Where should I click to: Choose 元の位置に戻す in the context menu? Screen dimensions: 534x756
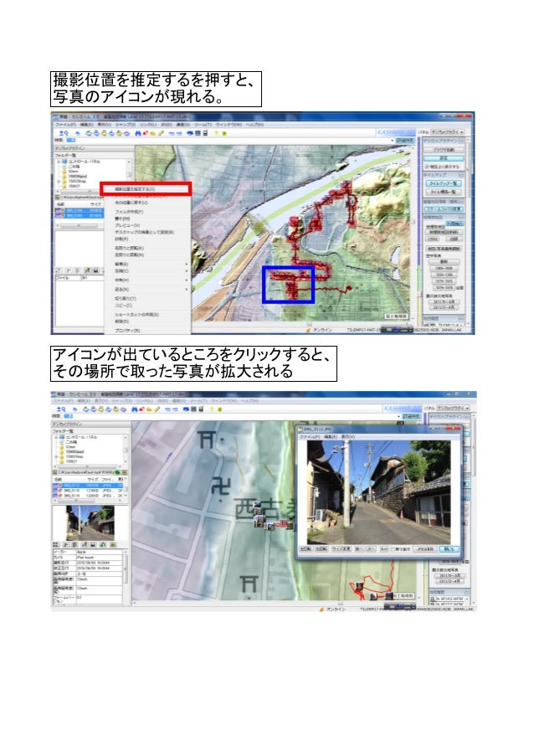click(131, 203)
